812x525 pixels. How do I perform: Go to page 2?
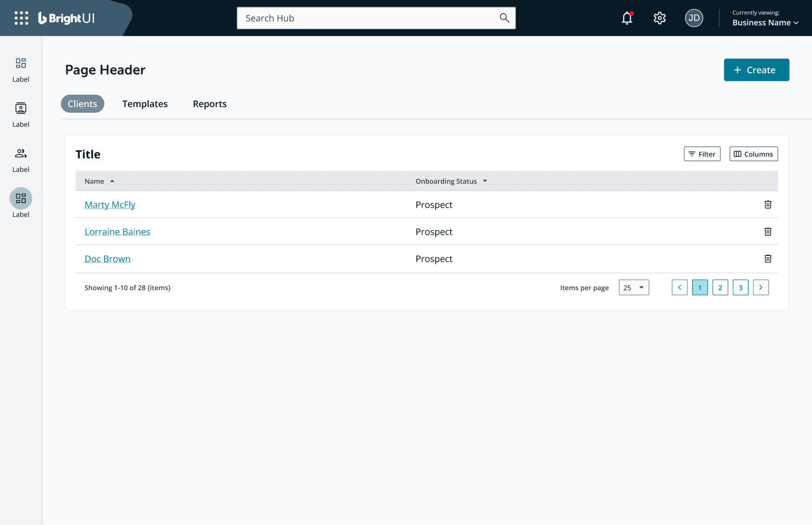tap(720, 287)
